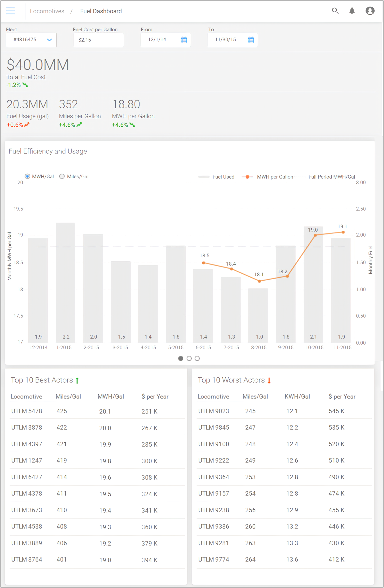384x588 pixels.
Task: Open the From date calendar picker
Action: (184, 40)
